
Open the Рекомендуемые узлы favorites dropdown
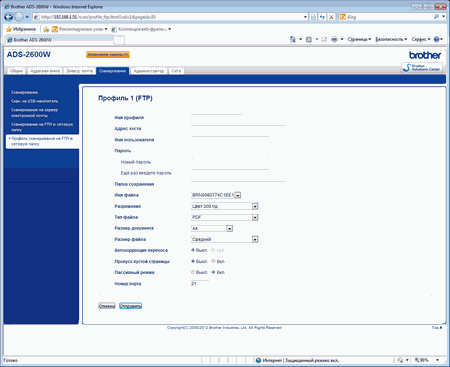80,29
